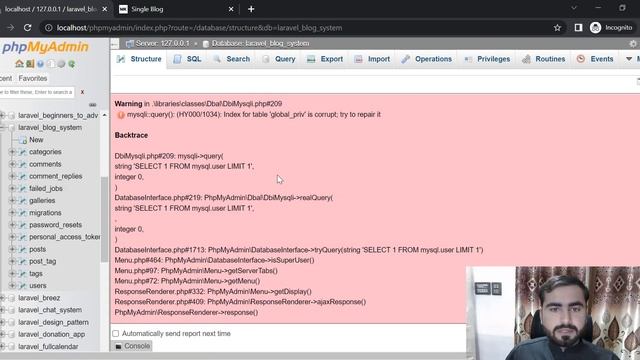Viewport: 640px width, 360px height.
Task: Toggle Automatically send report next time
Action: pyautogui.click(x=116, y=334)
